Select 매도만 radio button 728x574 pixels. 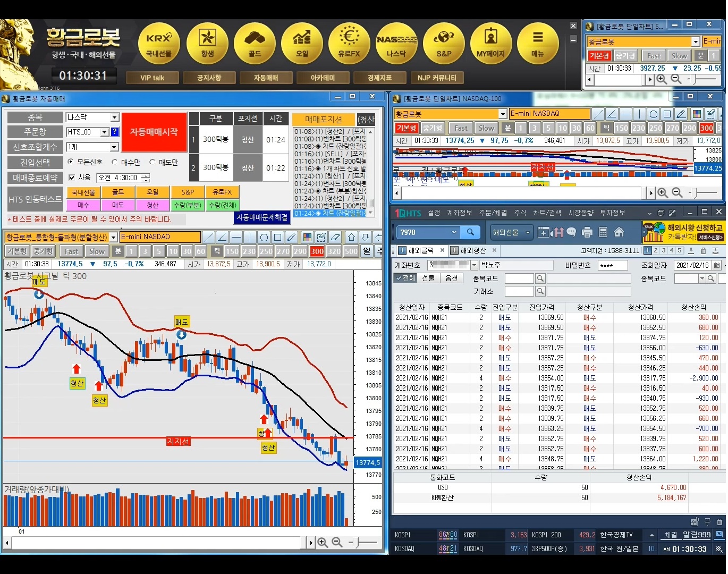152,162
